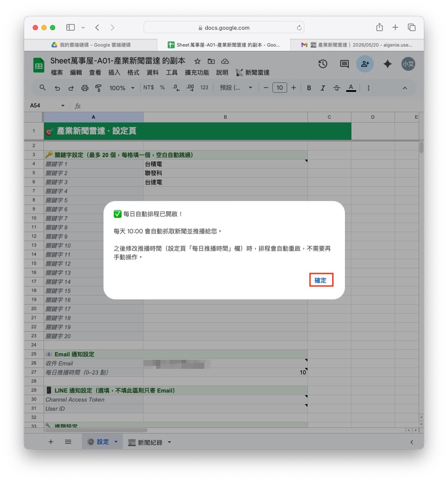Show the tab overview icon in Safari
Viewport: 448px width, 481px height.
click(x=411, y=27)
